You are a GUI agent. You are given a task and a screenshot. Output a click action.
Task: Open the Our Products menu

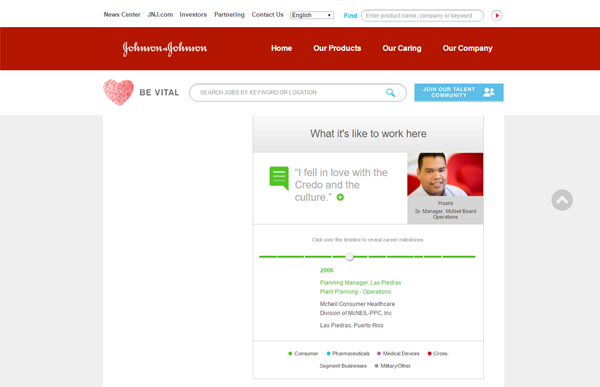coord(337,48)
